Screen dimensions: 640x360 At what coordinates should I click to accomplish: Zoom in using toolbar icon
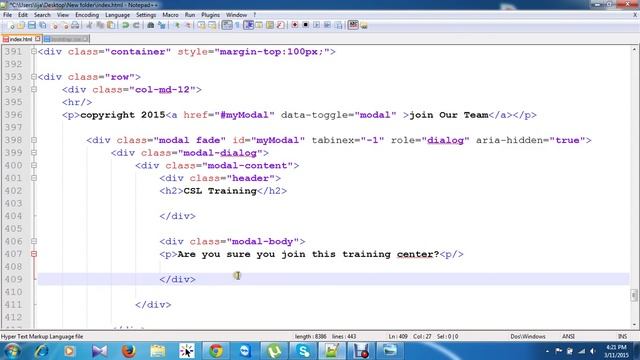pos(177,25)
